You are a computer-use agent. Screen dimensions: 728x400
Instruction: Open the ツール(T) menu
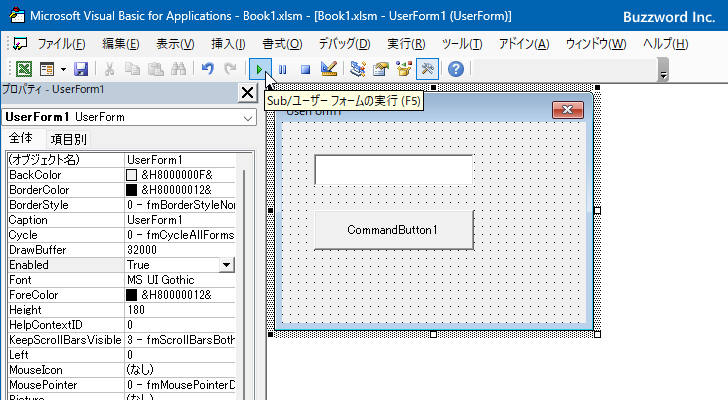pos(462,44)
